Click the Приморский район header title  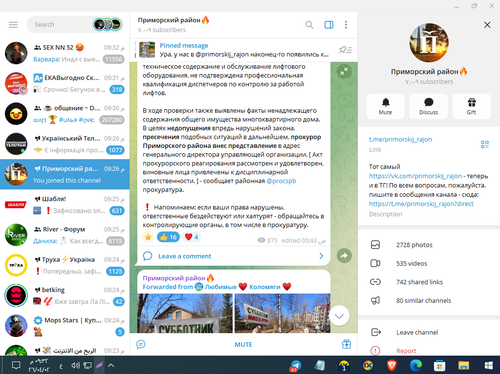pyautogui.click(x=173, y=20)
